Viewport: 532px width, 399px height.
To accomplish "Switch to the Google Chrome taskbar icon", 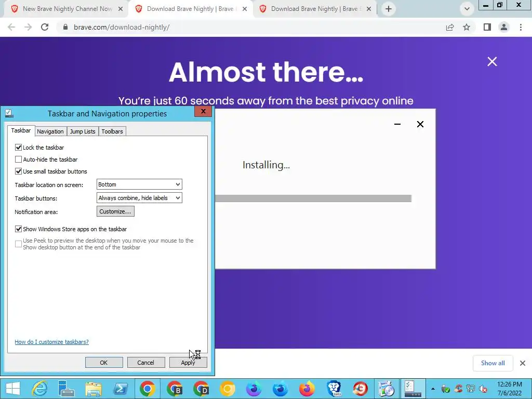I will point(147,389).
